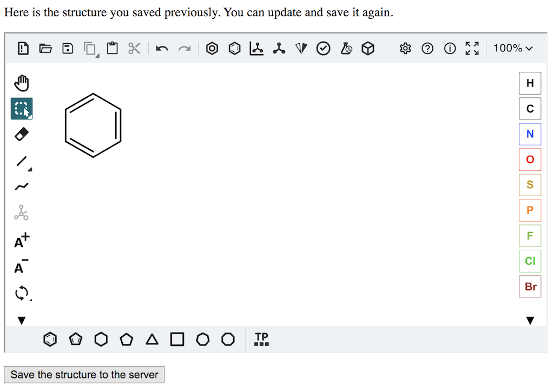Expand the left toolbar with down arrow

pos(22,321)
